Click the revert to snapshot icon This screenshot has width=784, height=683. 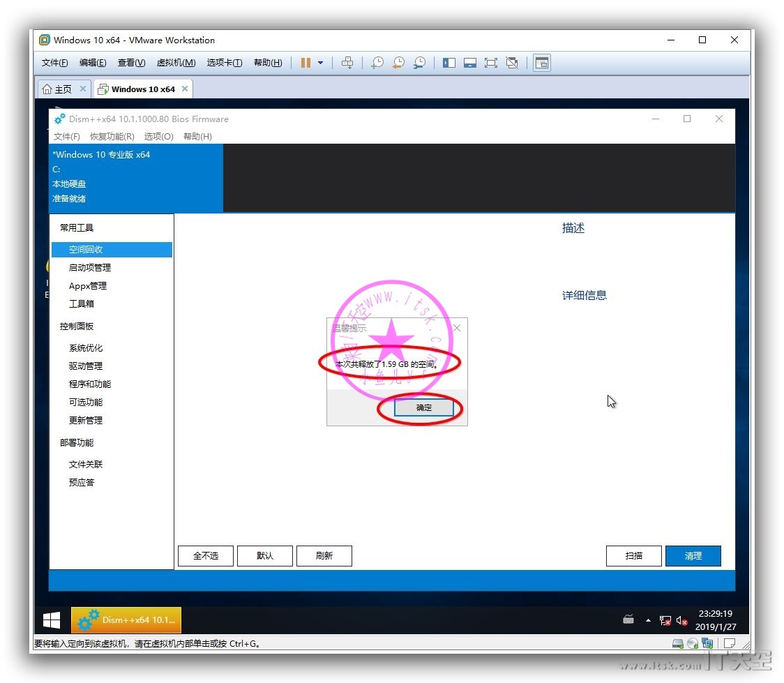[398, 63]
